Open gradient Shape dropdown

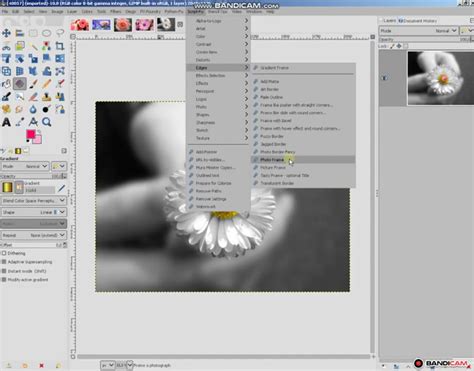(33, 212)
